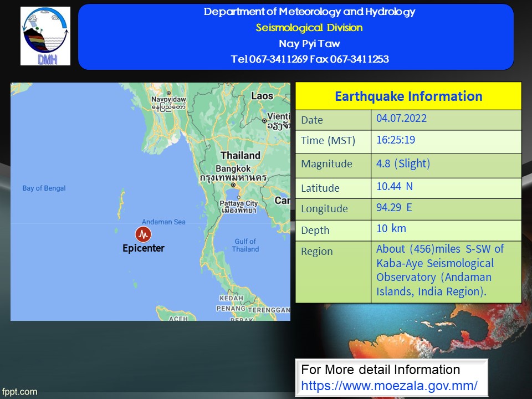Click the 'Naypyidaw' city label on map
532x399 pixels.
pyautogui.click(x=168, y=99)
